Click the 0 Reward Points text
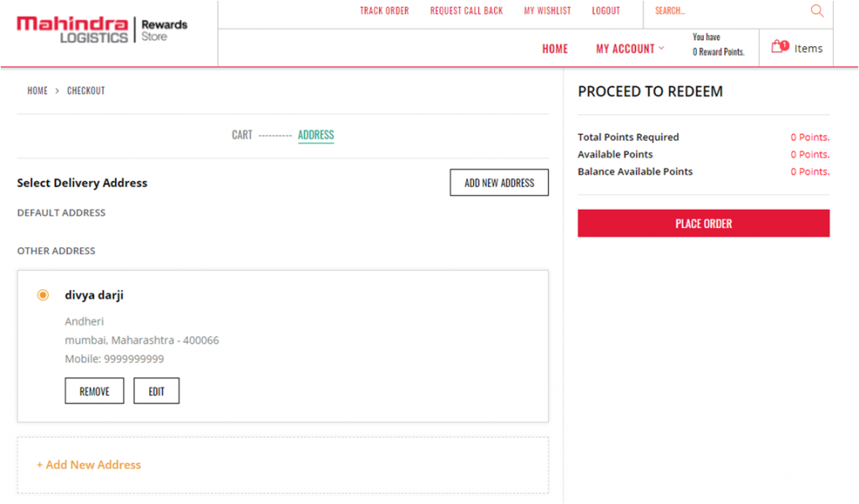Image resolution: width=859 pixels, height=504 pixels. 718,52
